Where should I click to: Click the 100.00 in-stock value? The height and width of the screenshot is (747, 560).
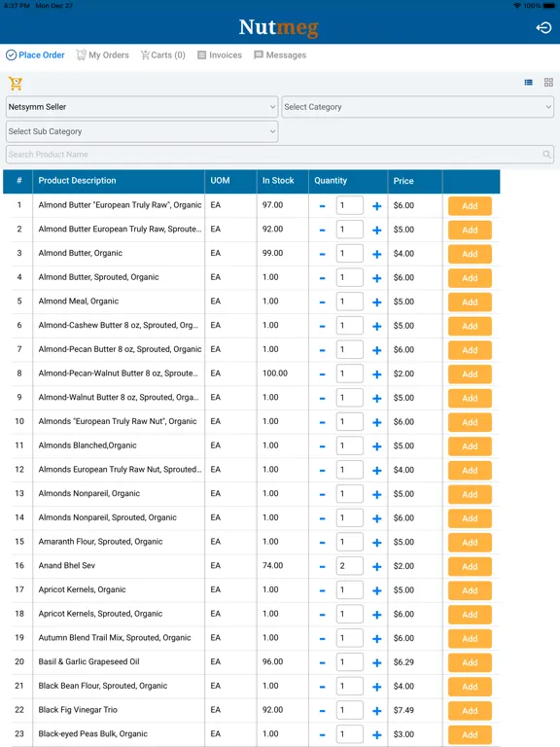click(x=275, y=373)
